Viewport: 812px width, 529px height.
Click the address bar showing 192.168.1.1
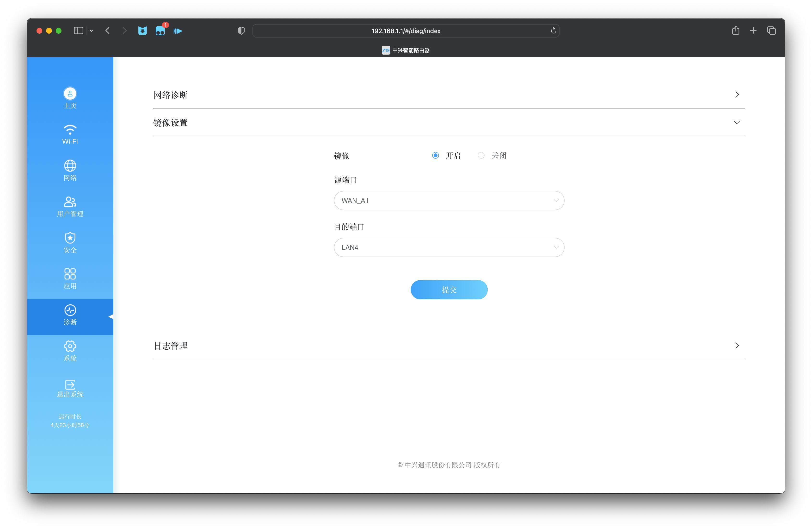tap(406, 31)
